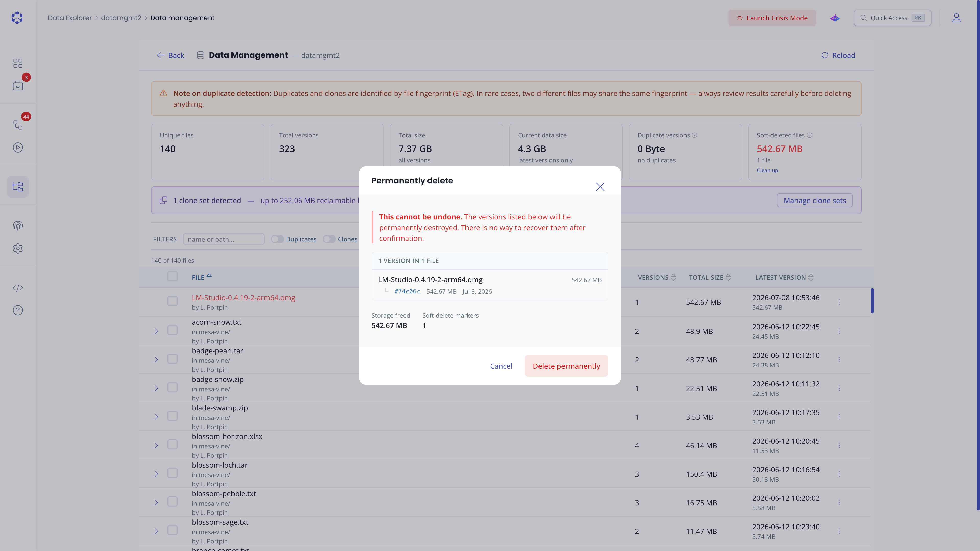This screenshot has height=551, width=980.
Task: Click the Soft-deleted files info icon
Action: coord(810,135)
